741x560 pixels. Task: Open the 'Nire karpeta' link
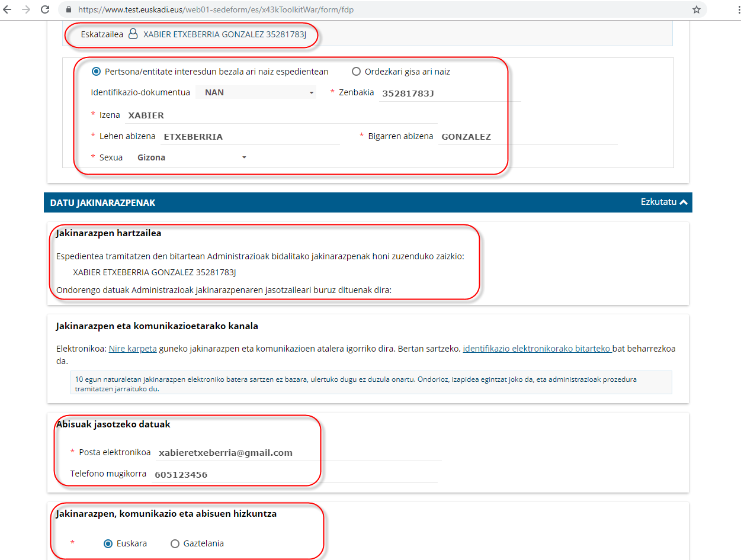pyautogui.click(x=133, y=349)
